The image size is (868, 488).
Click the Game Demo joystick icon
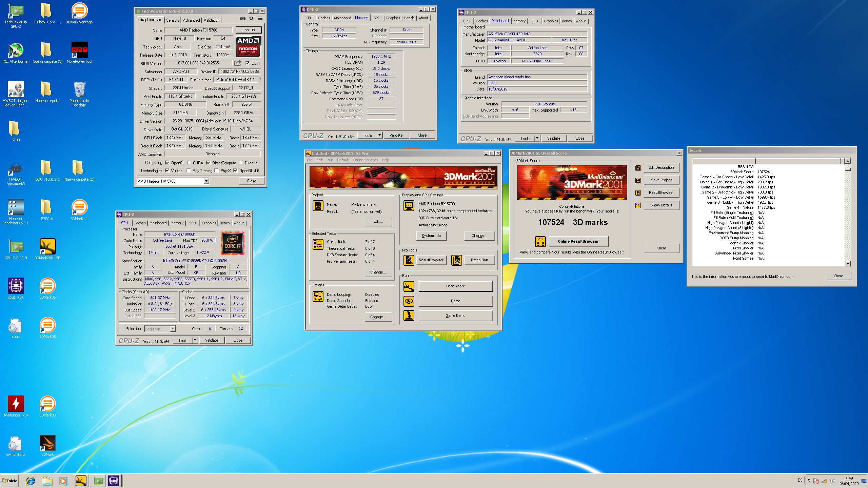[409, 316]
